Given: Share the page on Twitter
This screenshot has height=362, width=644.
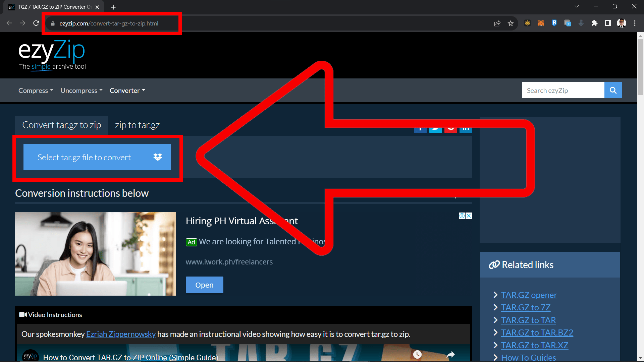Looking at the screenshot, I should click(x=435, y=128).
